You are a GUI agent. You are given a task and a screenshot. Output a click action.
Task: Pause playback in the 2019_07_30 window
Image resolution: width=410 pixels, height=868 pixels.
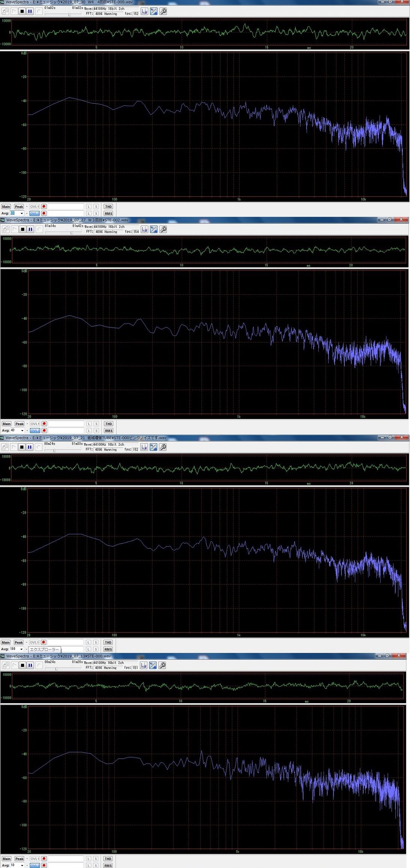coord(30,11)
